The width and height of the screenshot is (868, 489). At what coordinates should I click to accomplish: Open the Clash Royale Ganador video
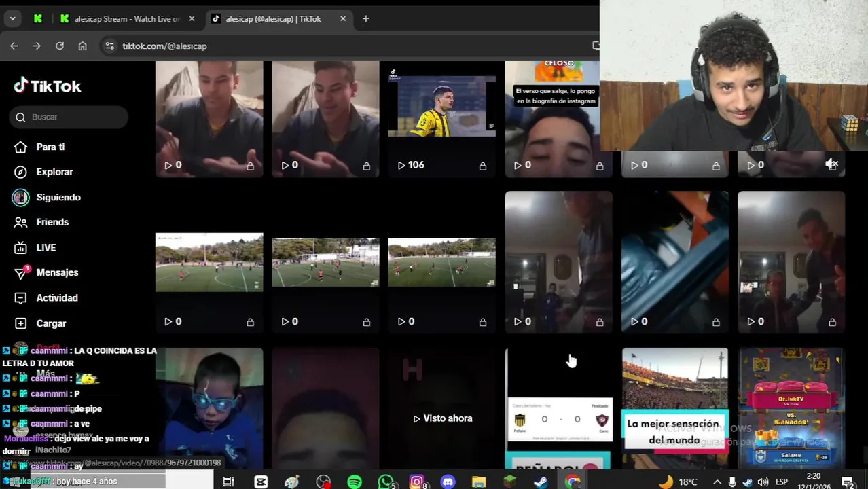[791, 408]
